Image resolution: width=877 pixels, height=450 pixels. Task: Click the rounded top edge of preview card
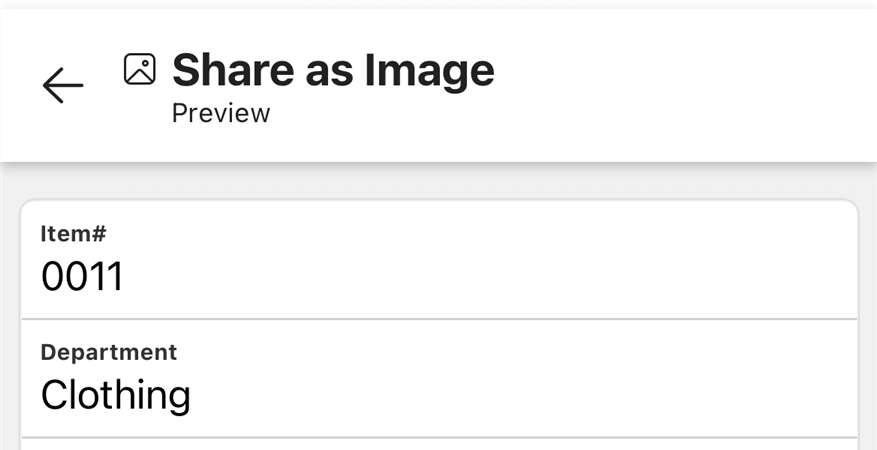(x=439, y=200)
